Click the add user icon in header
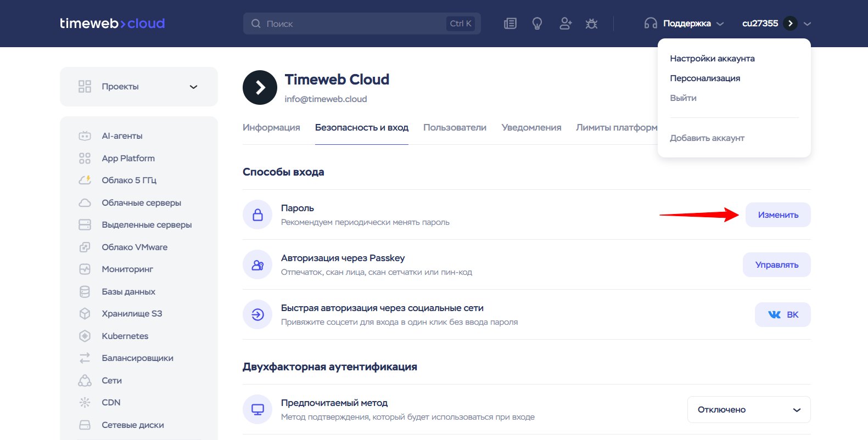The width and height of the screenshot is (868, 440). click(x=565, y=24)
